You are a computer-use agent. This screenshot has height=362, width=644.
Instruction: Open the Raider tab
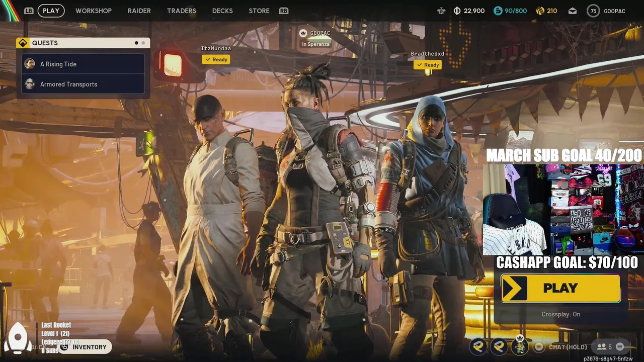click(x=139, y=11)
